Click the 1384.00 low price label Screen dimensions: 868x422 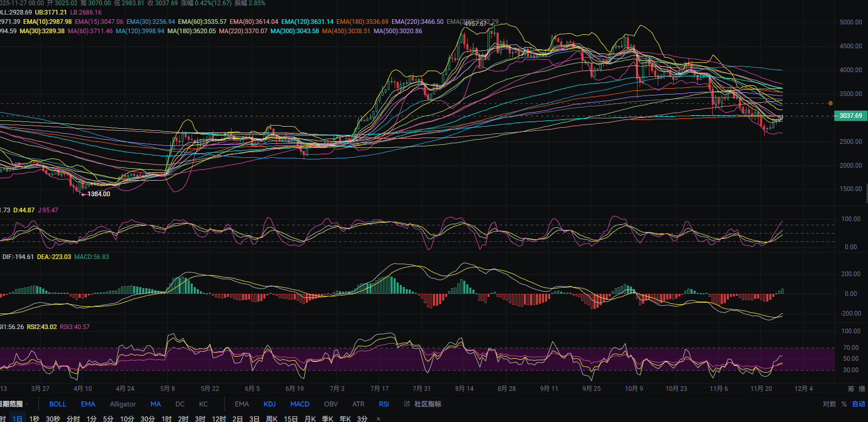tap(98, 194)
